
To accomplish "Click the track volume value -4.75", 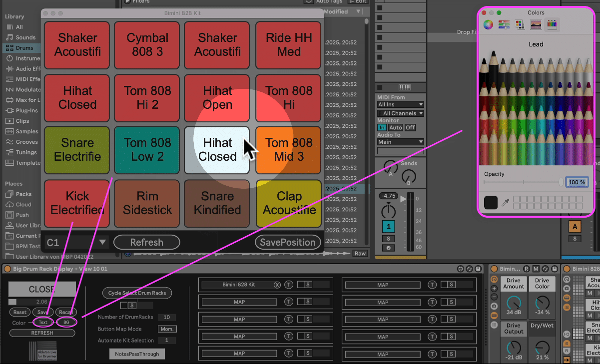I will (388, 196).
